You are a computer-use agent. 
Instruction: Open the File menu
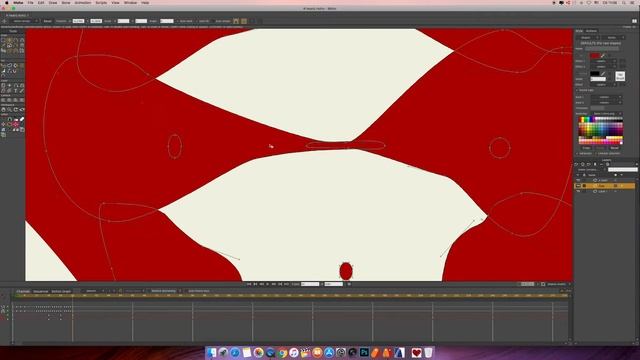point(30,2)
